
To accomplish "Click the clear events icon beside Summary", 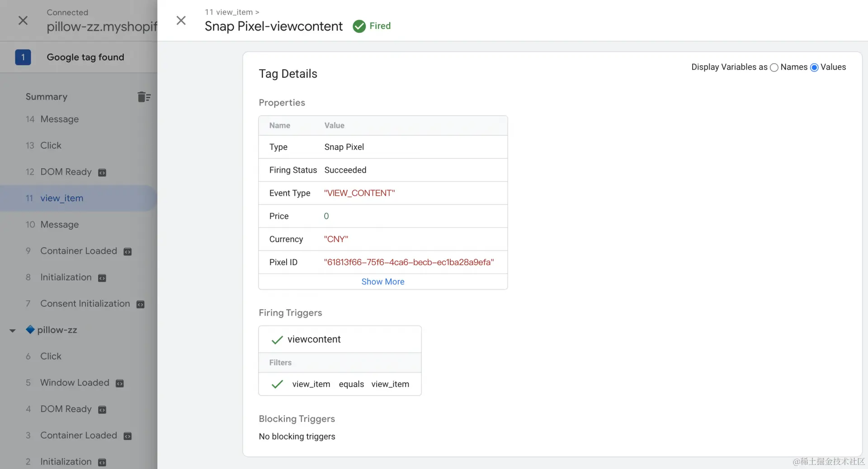I will click(x=144, y=97).
